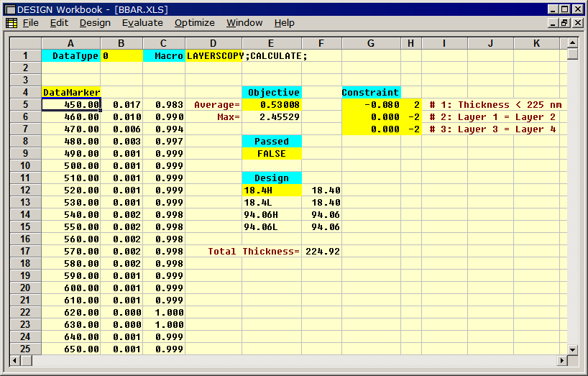Click the Constraint header cell
Image resolution: width=588 pixels, height=376 pixels.
[371, 93]
